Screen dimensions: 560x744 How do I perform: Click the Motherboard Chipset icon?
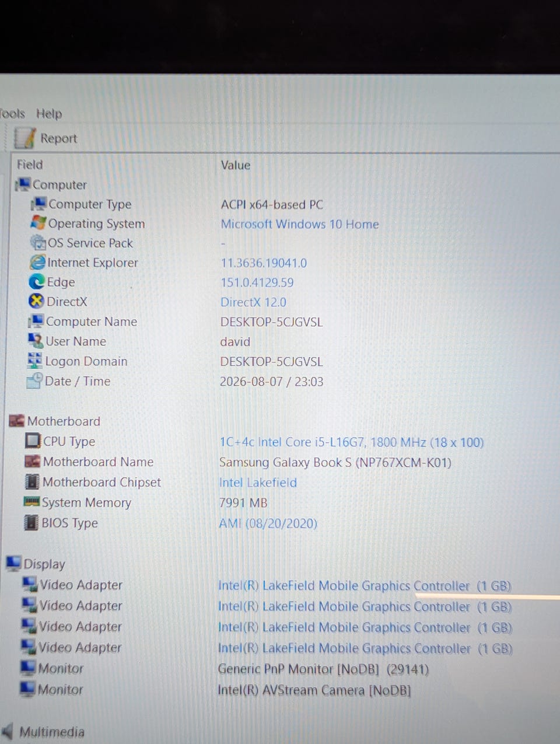tap(32, 481)
